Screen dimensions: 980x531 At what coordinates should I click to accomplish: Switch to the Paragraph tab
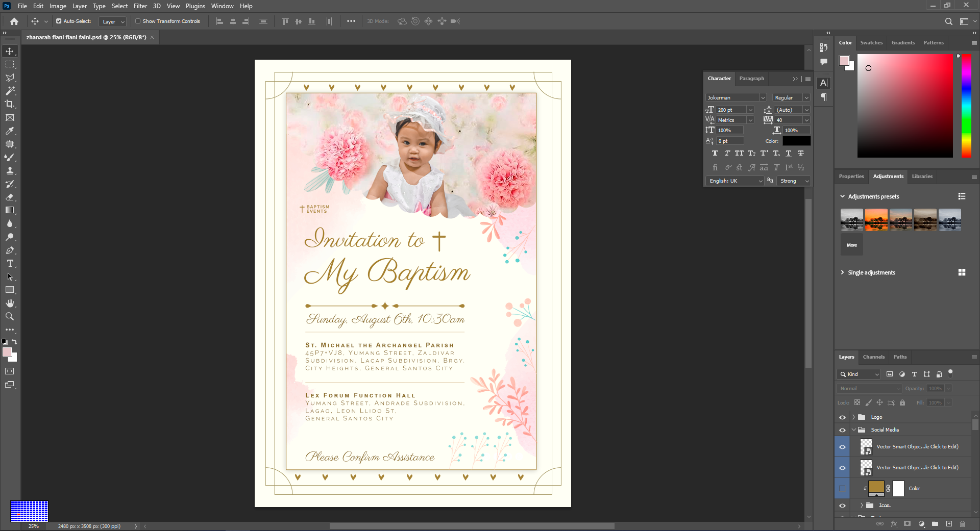click(x=751, y=79)
